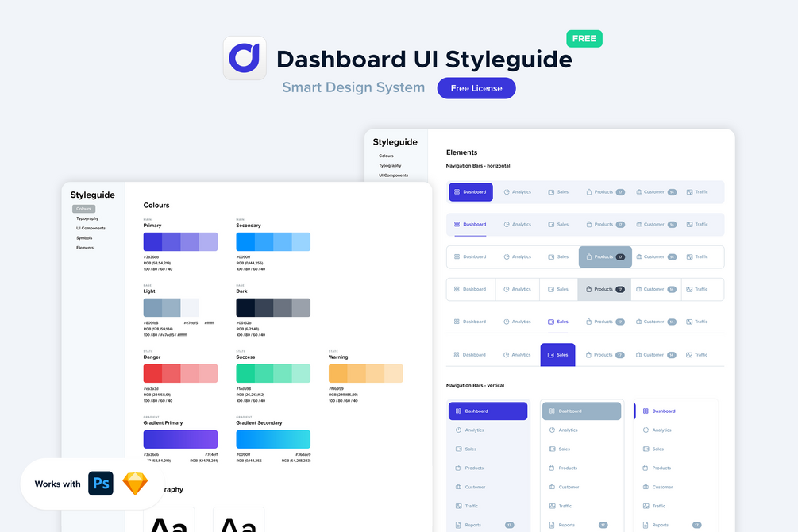Pick the darkest Light grey-blue swatch

click(152, 307)
